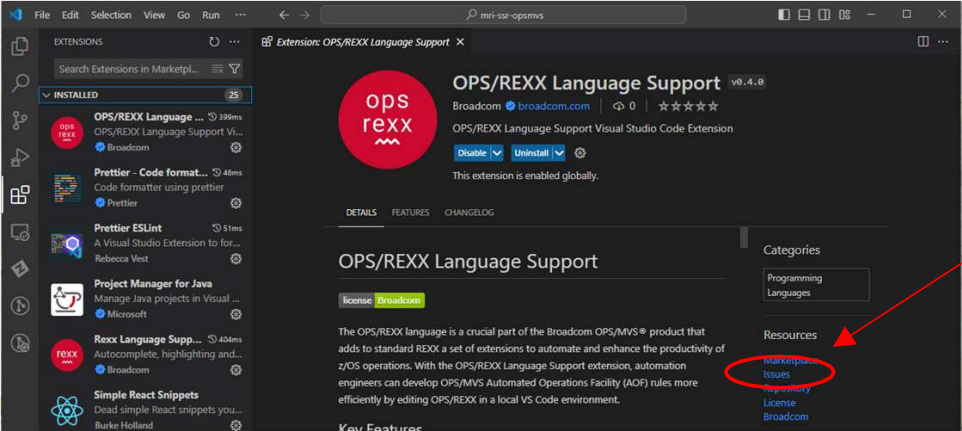Switch to the CHANGELOG tab

(469, 213)
